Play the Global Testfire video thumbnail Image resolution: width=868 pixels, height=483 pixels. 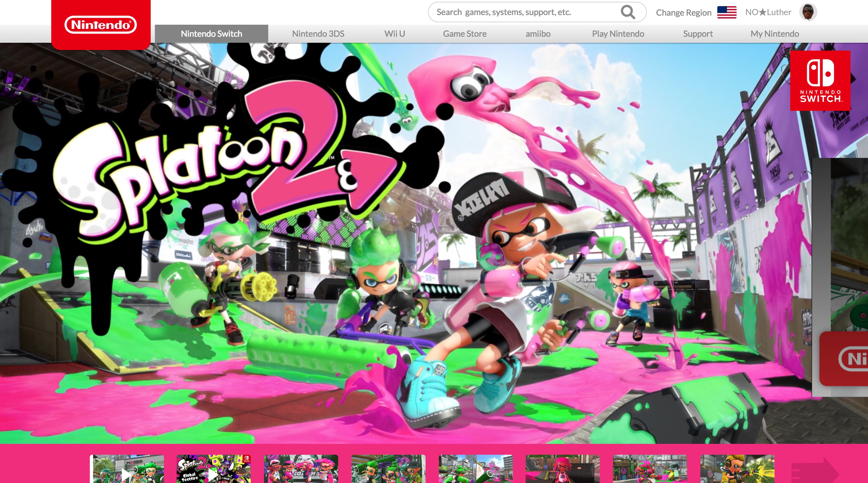(214, 469)
